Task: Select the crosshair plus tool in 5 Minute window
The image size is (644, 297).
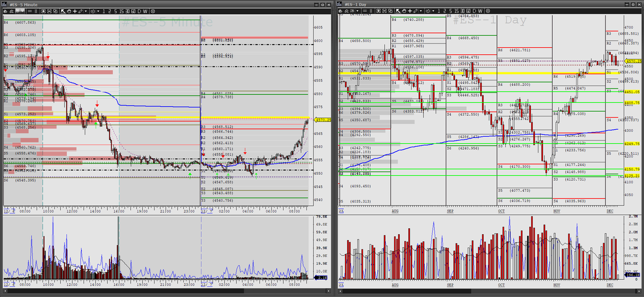Action: pos(75,11)
